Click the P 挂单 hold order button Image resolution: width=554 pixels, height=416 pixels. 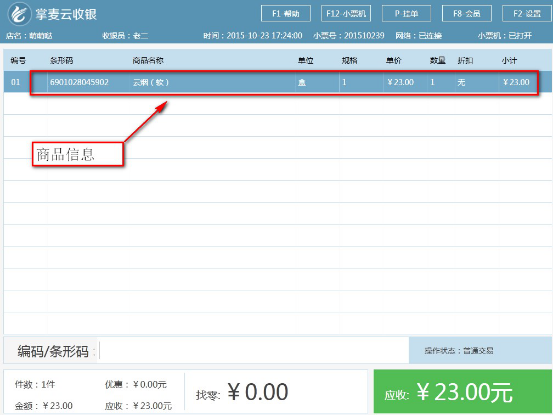click(x=406, y=14)
